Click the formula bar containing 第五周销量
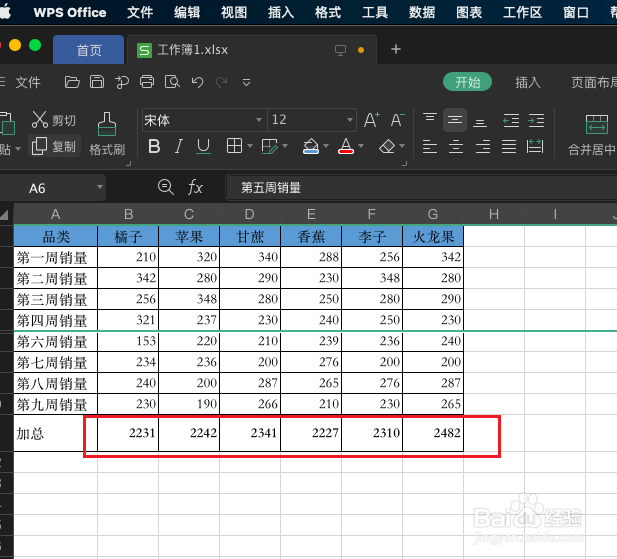The height and width of the screenshot is (559, 617). [421, 187]
